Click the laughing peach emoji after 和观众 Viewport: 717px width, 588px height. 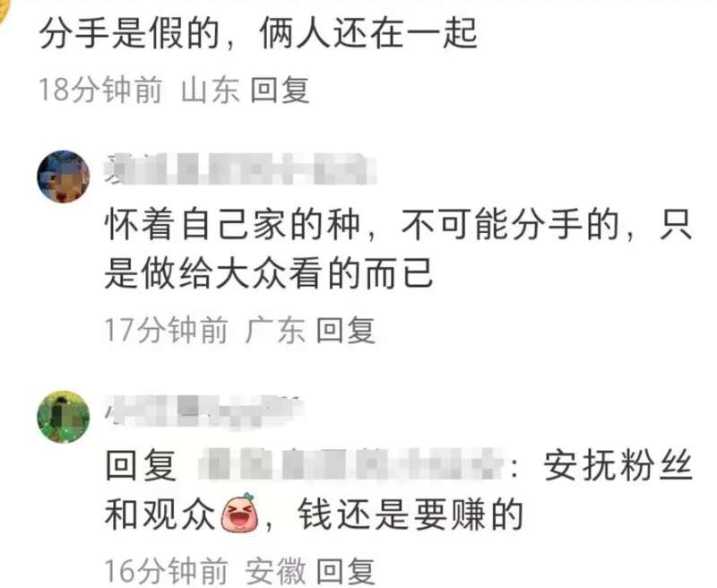coord(239,513)
